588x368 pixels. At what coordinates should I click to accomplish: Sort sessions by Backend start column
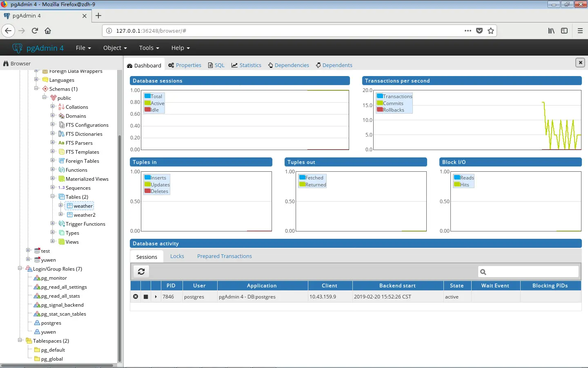(397, 285)
